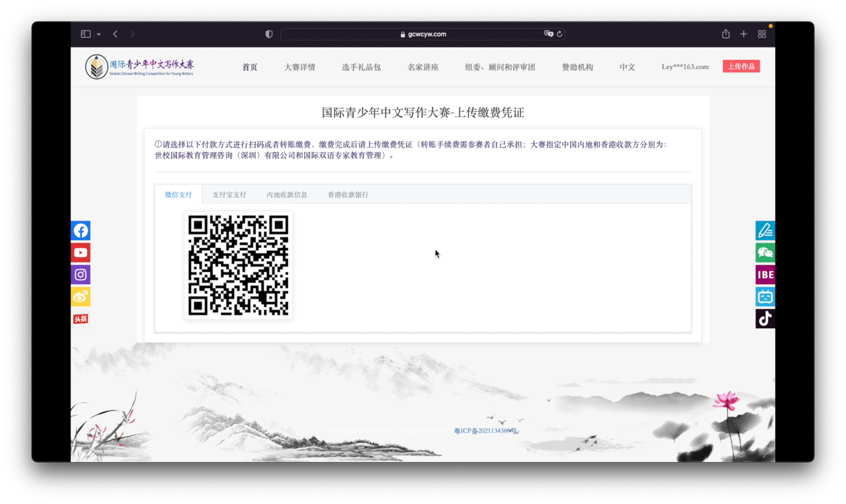Select the 支付宝支付 tab
This screenshot has width=846, height=504.
(x=229, y=195)
